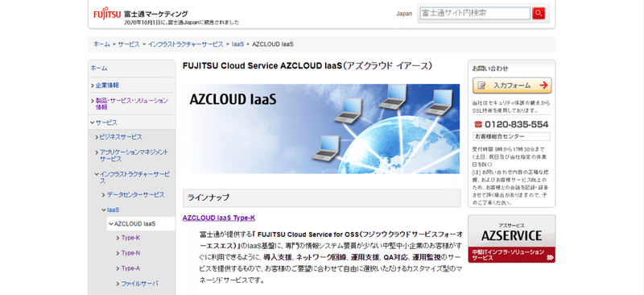This screenshot has width=644, height=295.
Task: Click the red search magnifier button
Action: 539,13
